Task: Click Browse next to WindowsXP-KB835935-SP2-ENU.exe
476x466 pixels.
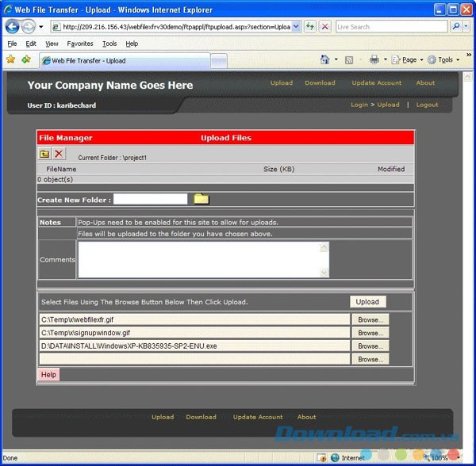Action: [370, 346]
